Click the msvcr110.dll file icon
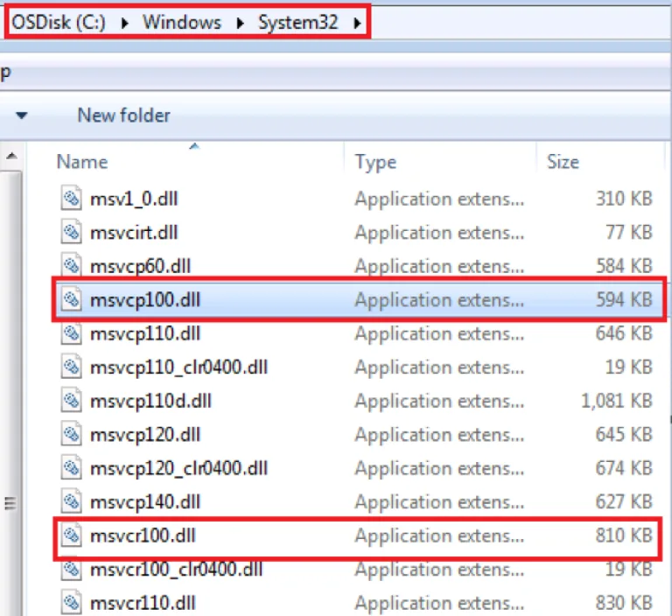The image size is (672, 616). point(71,603)
